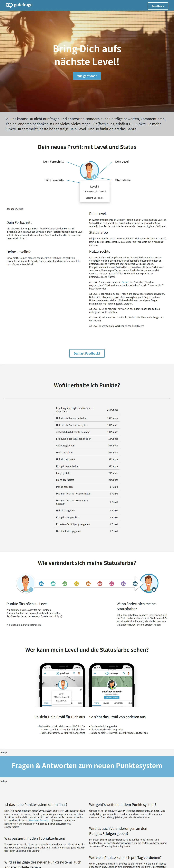Click the "Wie geht das?" hero button
Screen dimensions: 174x868
pos(87,76)
